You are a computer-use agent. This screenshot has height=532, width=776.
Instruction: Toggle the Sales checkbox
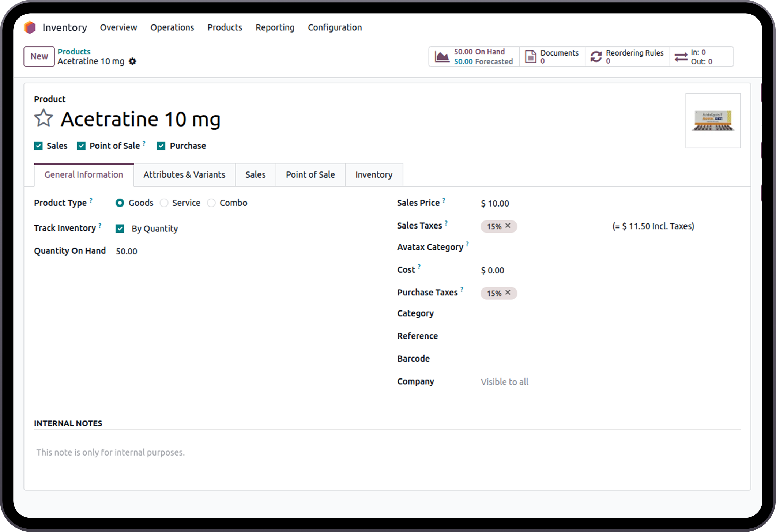coord(38,146)
